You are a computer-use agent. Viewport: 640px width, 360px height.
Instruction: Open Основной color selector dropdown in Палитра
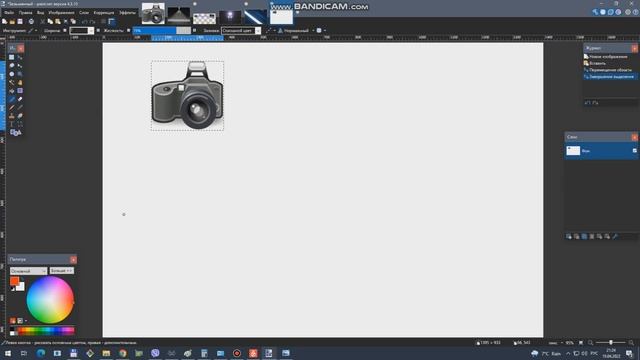(x=28, y=271)
